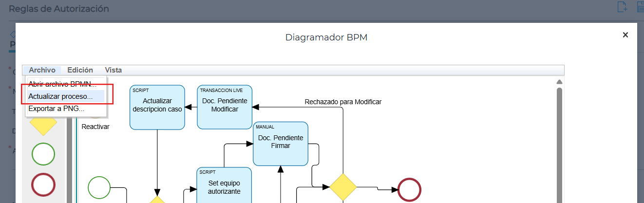Pick the red end event circle from palette

43,185
